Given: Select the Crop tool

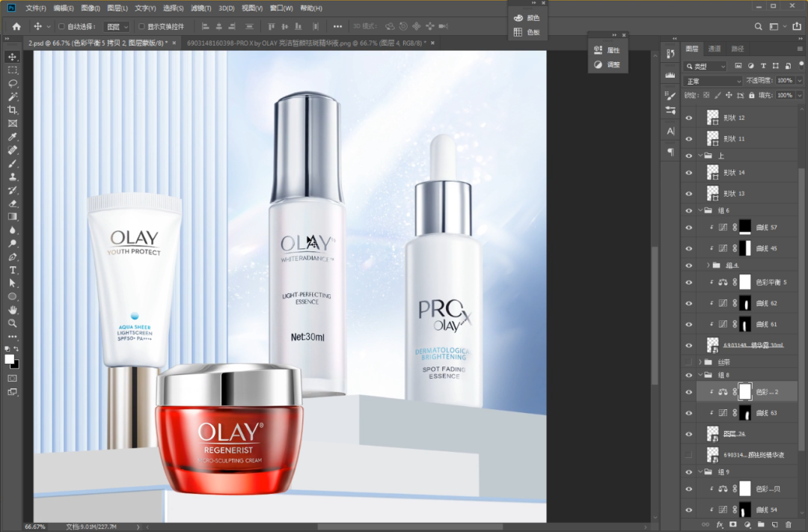Looking at the screenshot, I should pos(13,110).
